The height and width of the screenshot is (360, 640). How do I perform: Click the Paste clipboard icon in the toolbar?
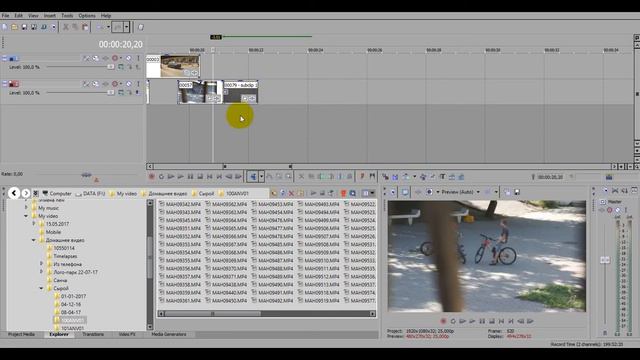coord(85,27)
